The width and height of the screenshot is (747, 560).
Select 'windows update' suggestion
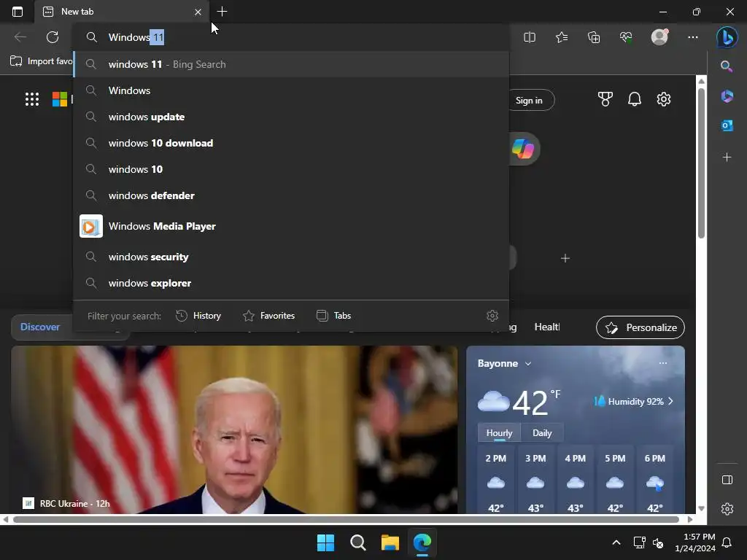[x=292, y=117]
